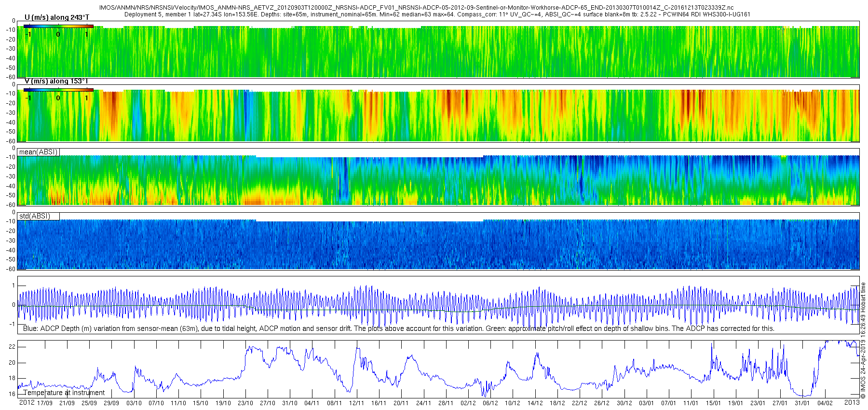Click the '23/10' date tick label
868x410 pixels.
click(x=245, y=403)
